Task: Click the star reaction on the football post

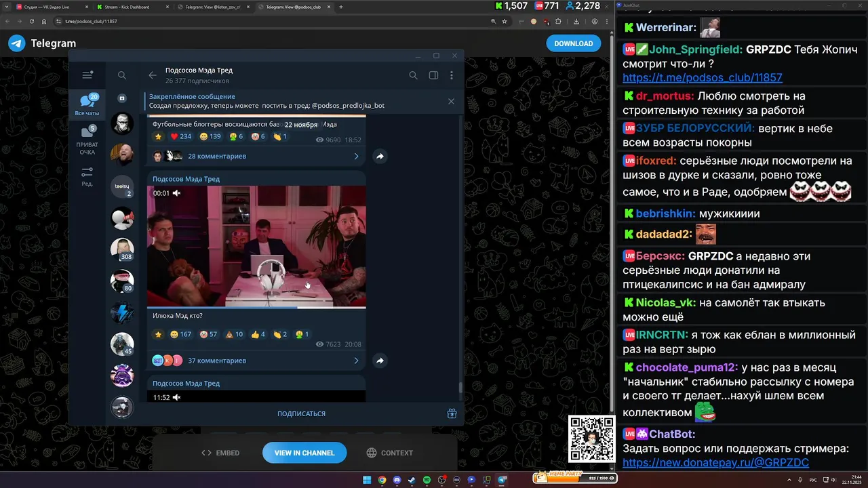Action: [159, 137]
